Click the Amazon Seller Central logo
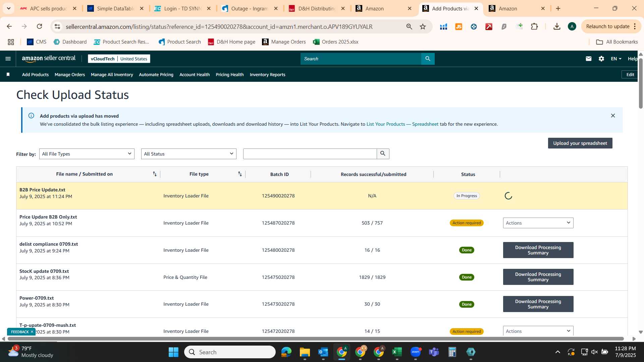Screen dimensions: 644x362 click(49, 59)
